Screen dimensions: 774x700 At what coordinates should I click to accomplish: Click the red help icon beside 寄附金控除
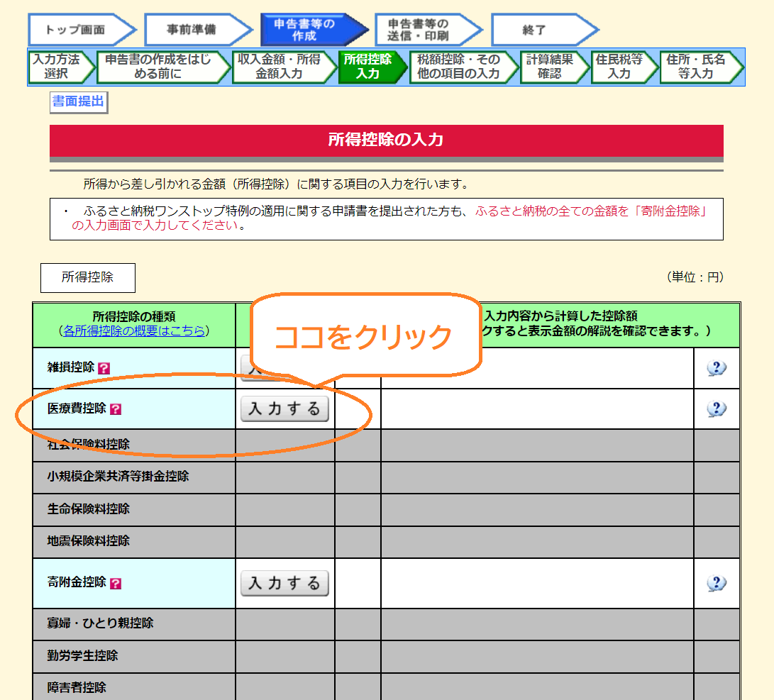[x=116, y=583]
